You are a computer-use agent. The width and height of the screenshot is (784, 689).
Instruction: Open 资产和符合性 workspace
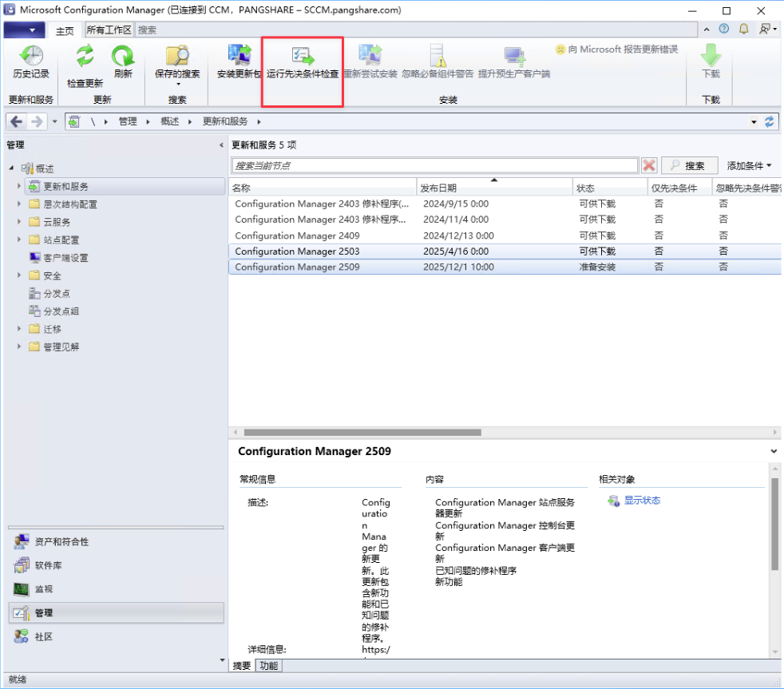point(116,541)
